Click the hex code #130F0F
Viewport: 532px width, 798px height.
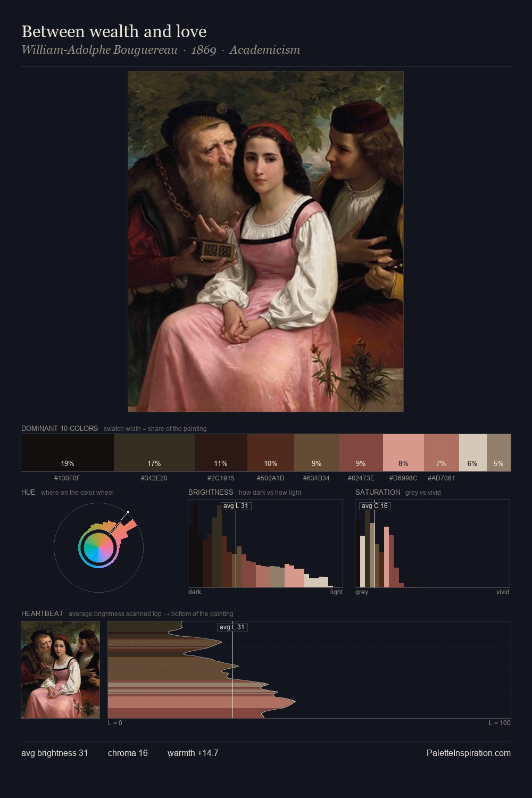click(x=67, y=478)
